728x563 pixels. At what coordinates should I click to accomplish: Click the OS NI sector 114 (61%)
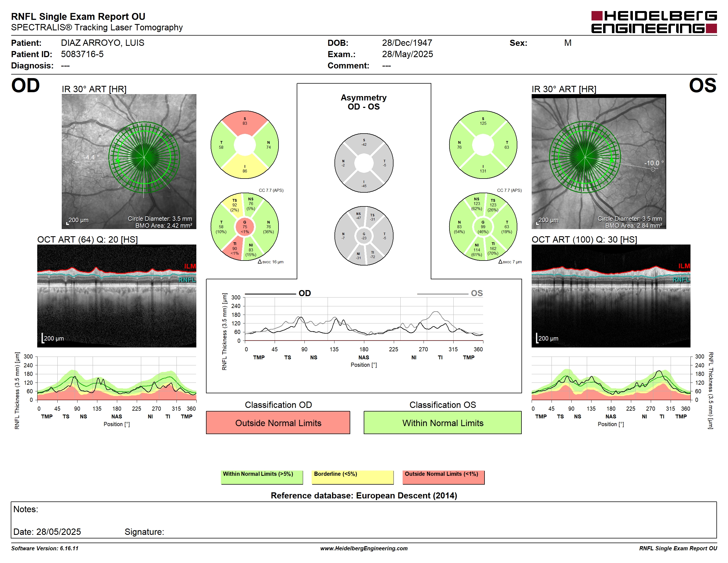[x=477, y=250]
